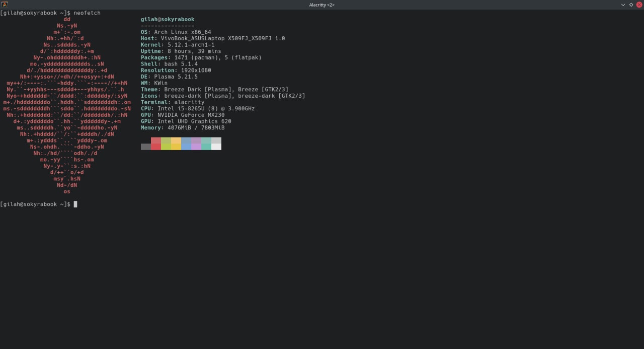Pick the teal swatch in lower row
The image size is (644, 349).
click(206, 147)
